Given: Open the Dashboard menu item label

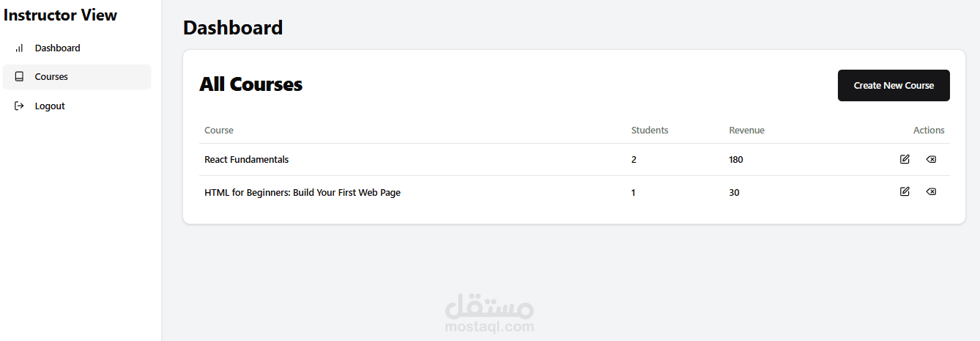Looking at the screenshot, I should (x=58, y=48).
